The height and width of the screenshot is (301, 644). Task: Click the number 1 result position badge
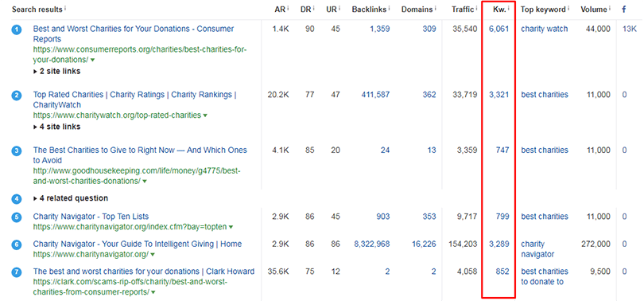click(17, 29)
